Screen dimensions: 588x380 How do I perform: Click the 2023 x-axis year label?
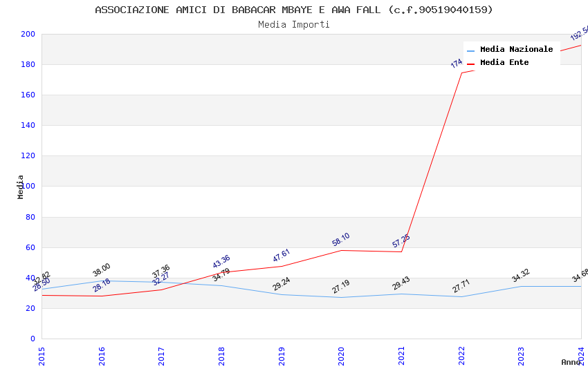521,356
